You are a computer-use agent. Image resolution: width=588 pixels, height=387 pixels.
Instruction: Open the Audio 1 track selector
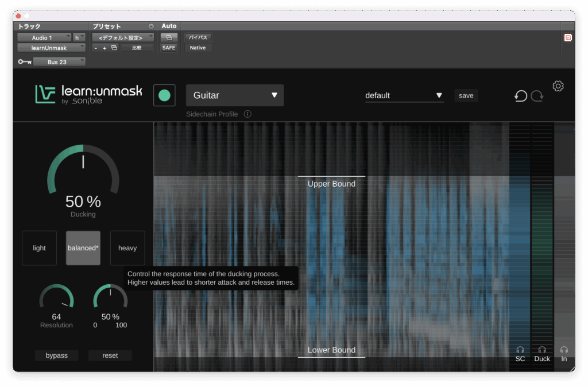coord(44,37)
